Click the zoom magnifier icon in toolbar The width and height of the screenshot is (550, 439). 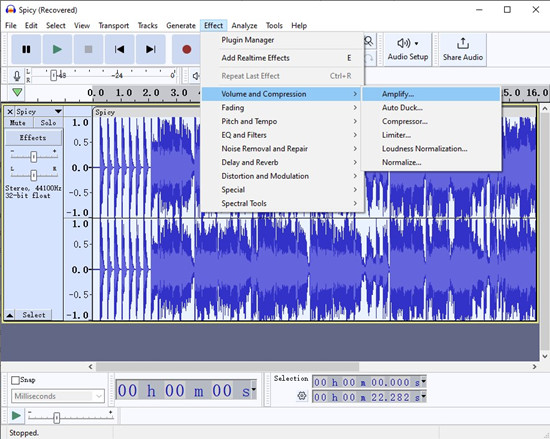coord(368,42)
